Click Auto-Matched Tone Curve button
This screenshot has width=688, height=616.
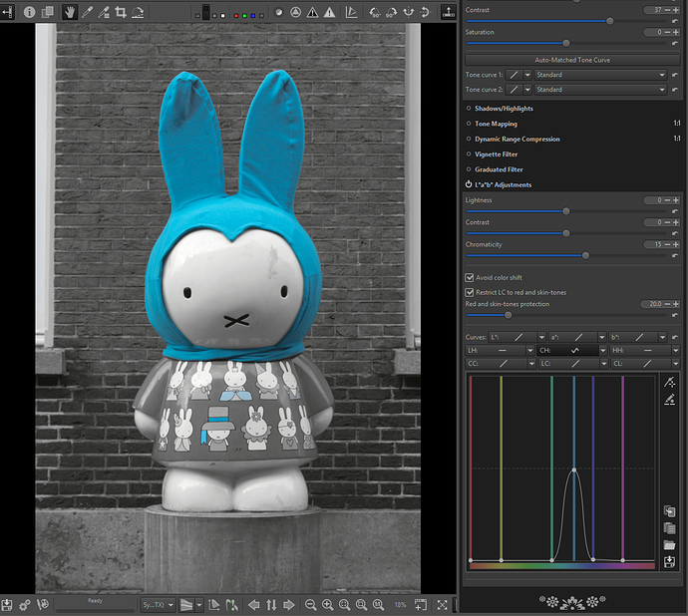point(572,60)
